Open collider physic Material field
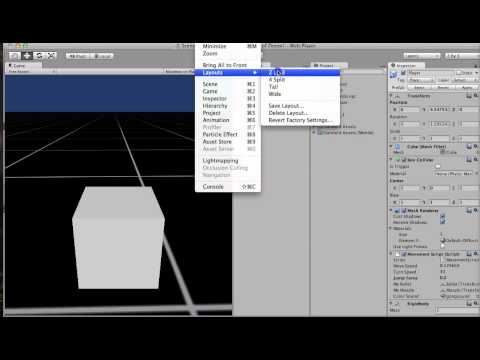The image size is (480, 360). [453, 174]
